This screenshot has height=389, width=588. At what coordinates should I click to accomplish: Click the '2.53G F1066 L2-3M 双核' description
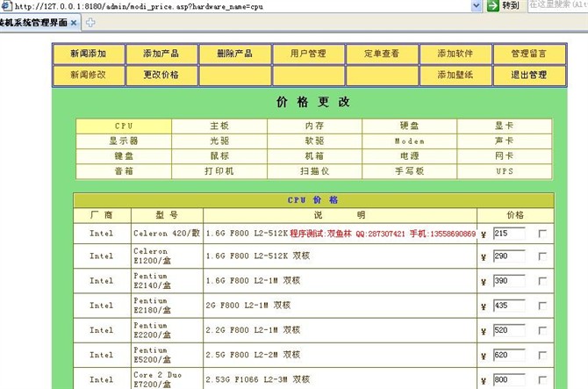click(x=258, y=379)
